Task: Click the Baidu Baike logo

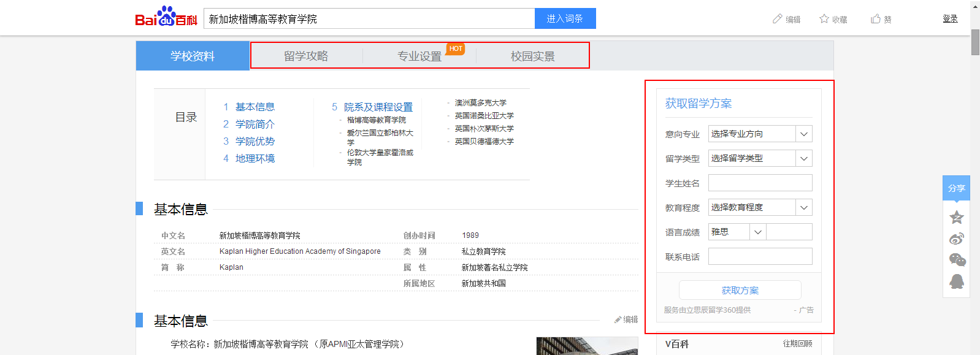Action: [166, 17]
